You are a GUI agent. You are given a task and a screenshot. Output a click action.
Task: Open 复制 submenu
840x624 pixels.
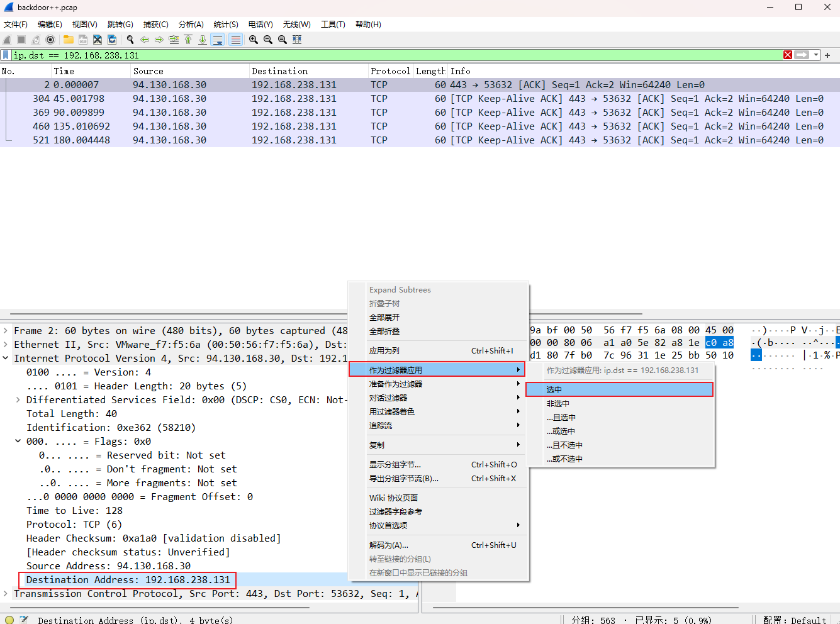click(437, 445)
